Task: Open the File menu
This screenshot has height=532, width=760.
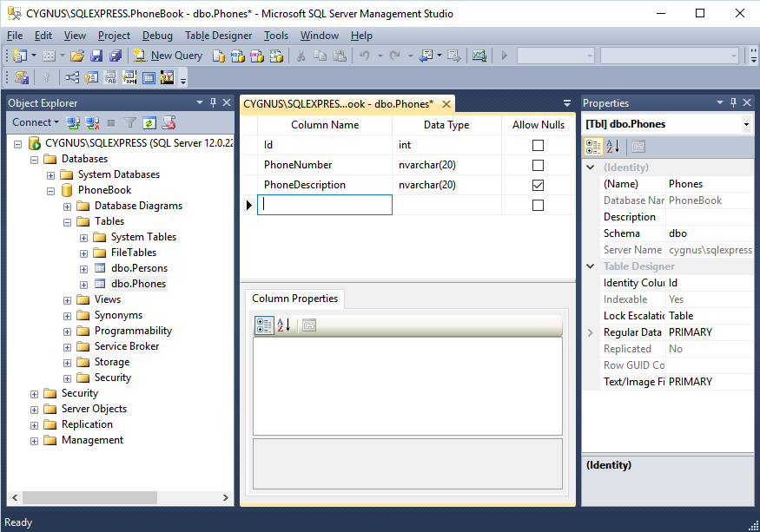Action: pyautogui.click(x=15, y=36)
